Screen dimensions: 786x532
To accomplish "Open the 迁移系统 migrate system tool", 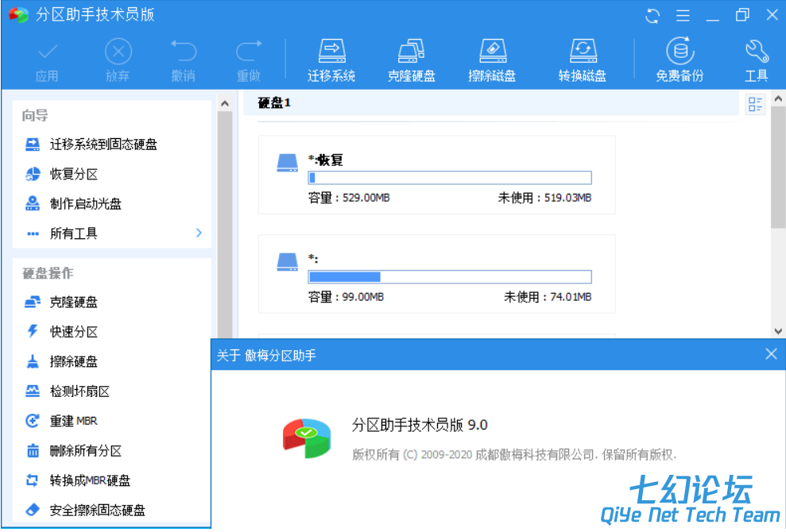I will click(x=331, y=60).
